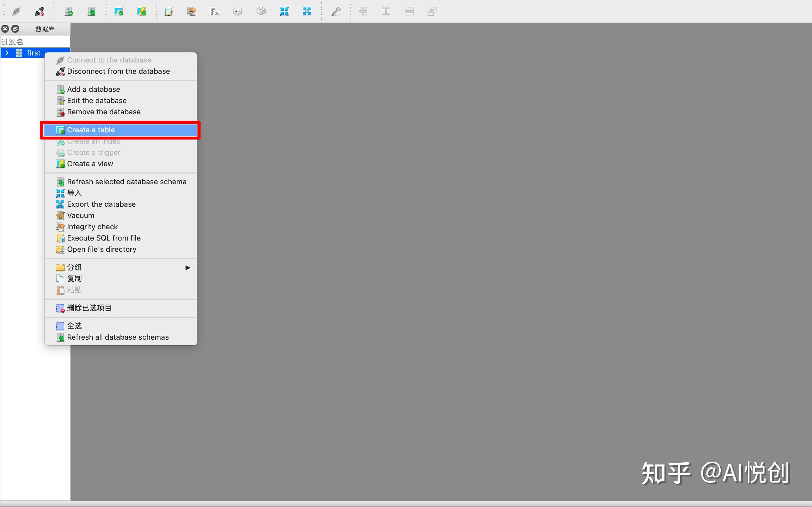Click the add database toolbar icon
This screenshot has height=507, width=812.
[x=69, y=11]
